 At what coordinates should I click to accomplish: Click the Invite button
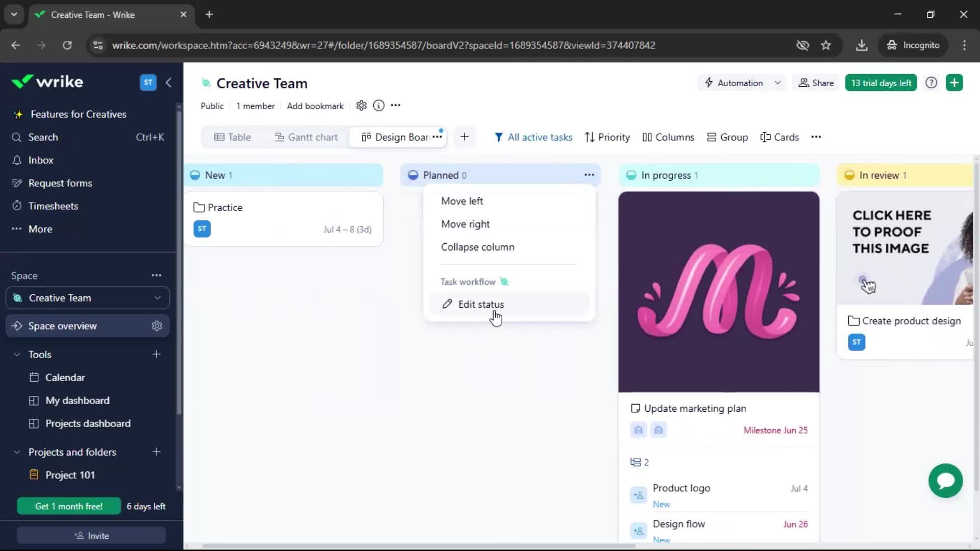91,536
